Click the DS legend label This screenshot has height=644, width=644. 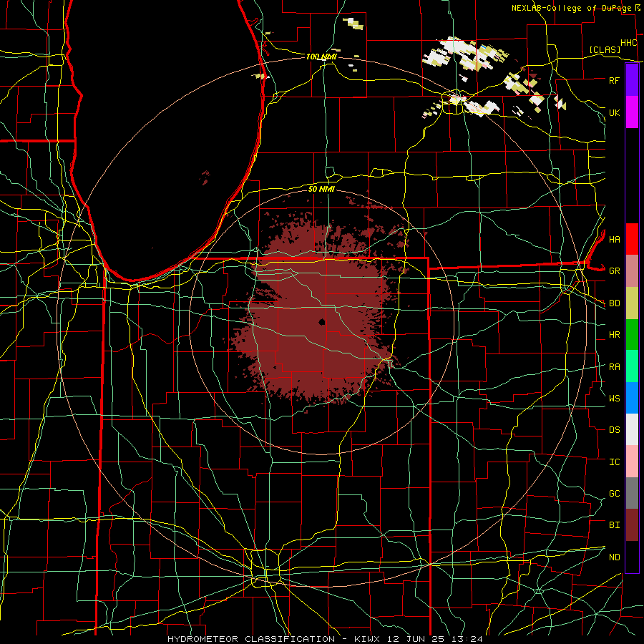pos(614,430)
